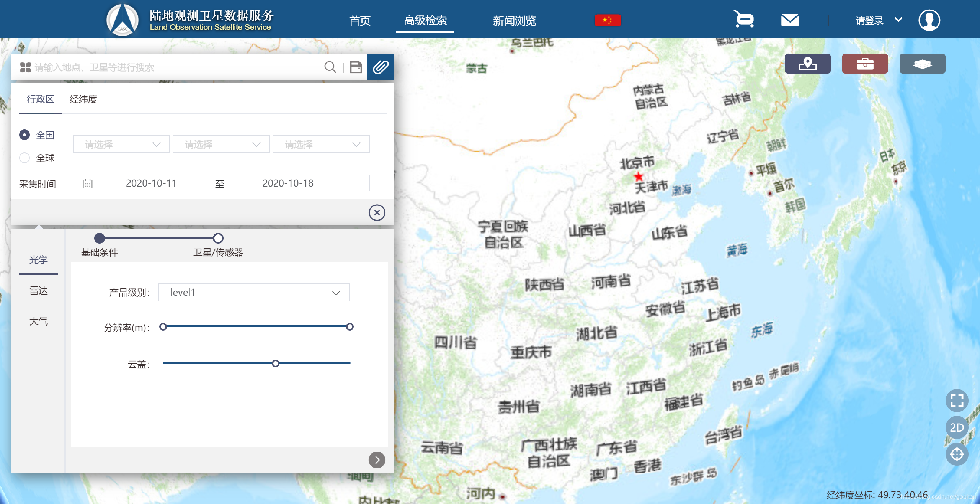This screenshot has height=504, width=980.
Task: Click the magnifier search icon
Action: 330,67
